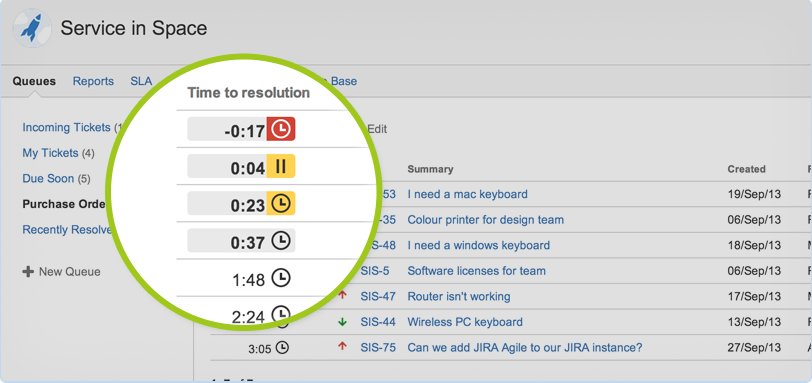Click the 17/Sep/13 created date
The image size is (812, 383).
754,297
